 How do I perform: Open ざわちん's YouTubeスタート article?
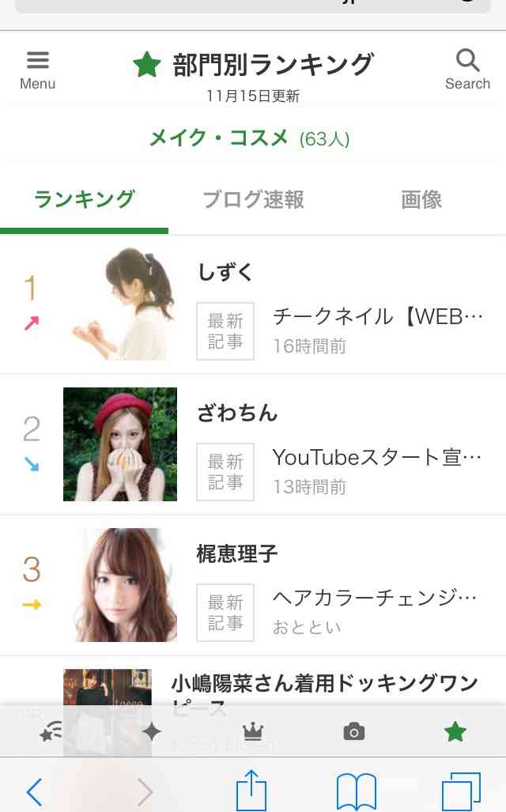[x=376, y=457]
